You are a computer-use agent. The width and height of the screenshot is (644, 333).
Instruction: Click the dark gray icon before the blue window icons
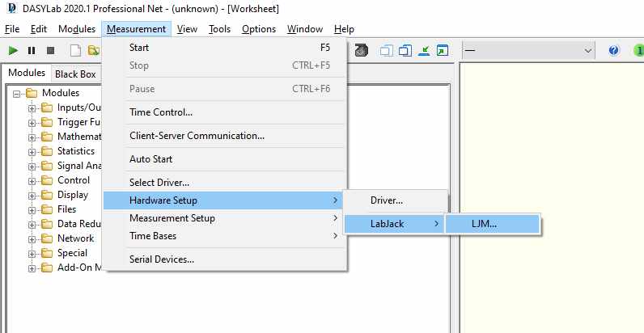pos(362,50)
